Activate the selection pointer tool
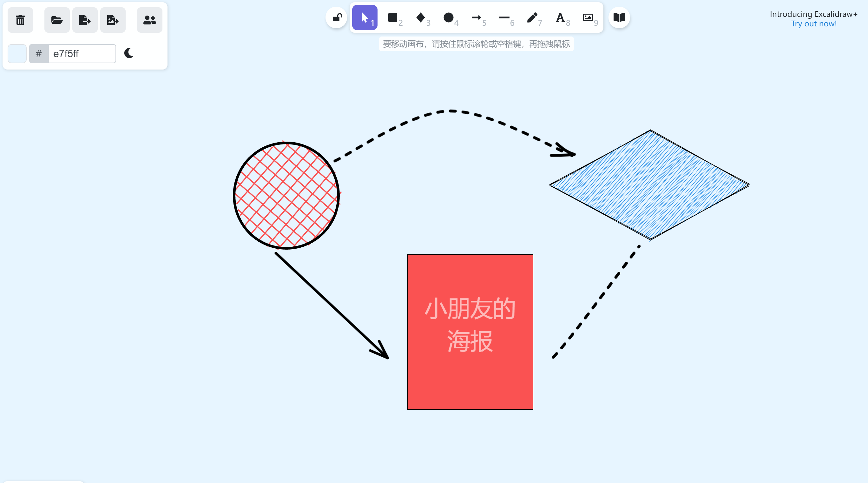The image size is (868, 483). pos(365,17)
